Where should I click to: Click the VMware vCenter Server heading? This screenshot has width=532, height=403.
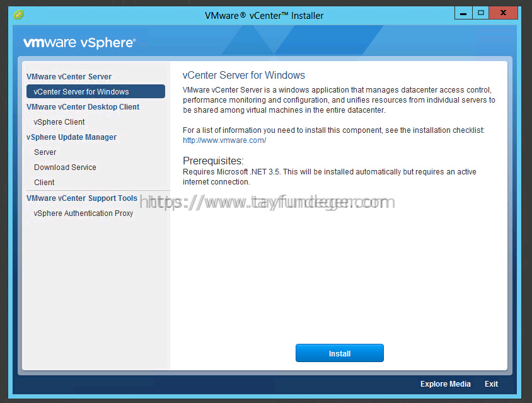coord(69,77)
